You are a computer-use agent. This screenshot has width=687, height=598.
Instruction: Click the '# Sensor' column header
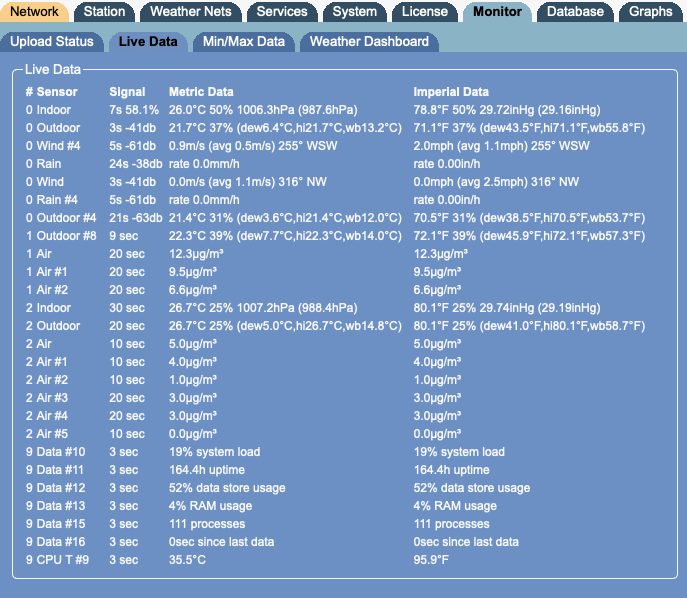tap(51, 92)
